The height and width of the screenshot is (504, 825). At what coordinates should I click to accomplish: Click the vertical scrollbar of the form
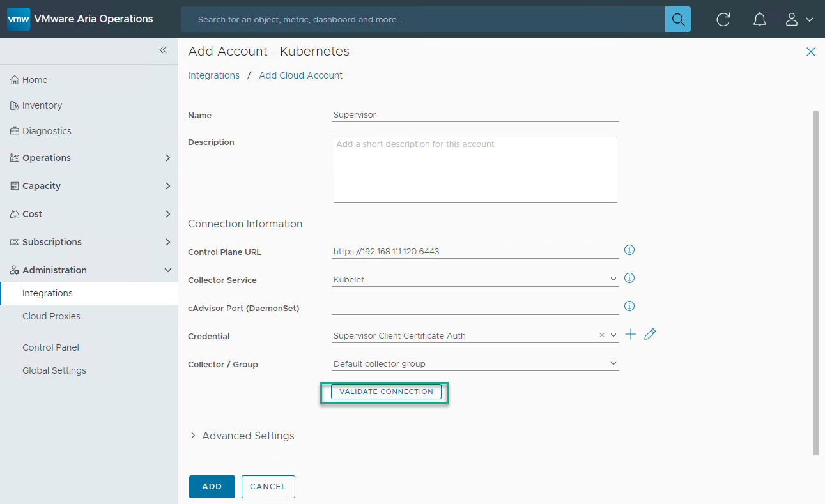[x=815, y=281]
